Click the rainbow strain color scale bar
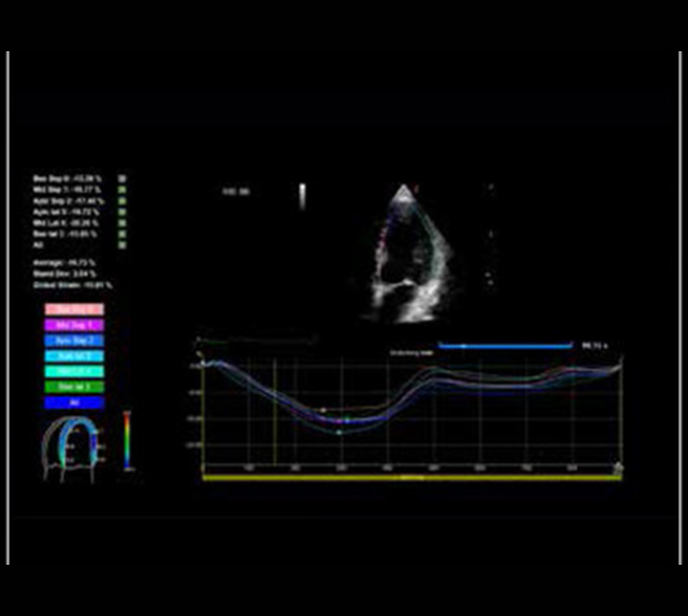The width and height of the screenshot is (688, 616). [127, 440]
